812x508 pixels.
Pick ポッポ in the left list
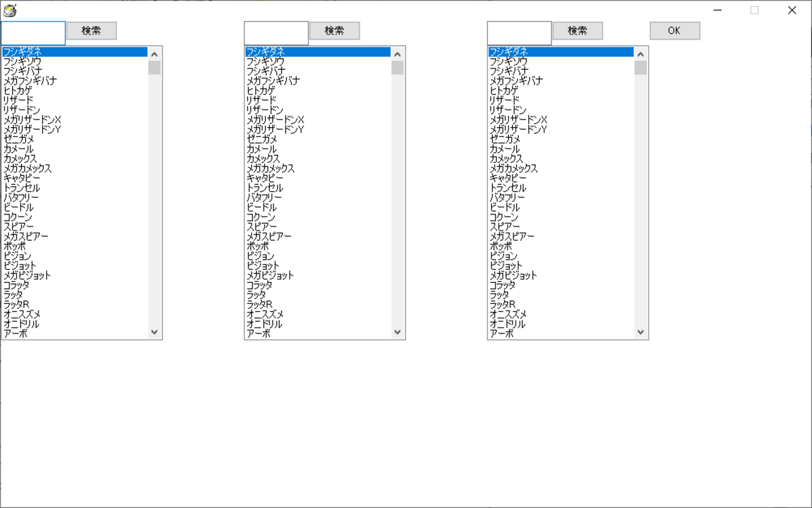74,247
